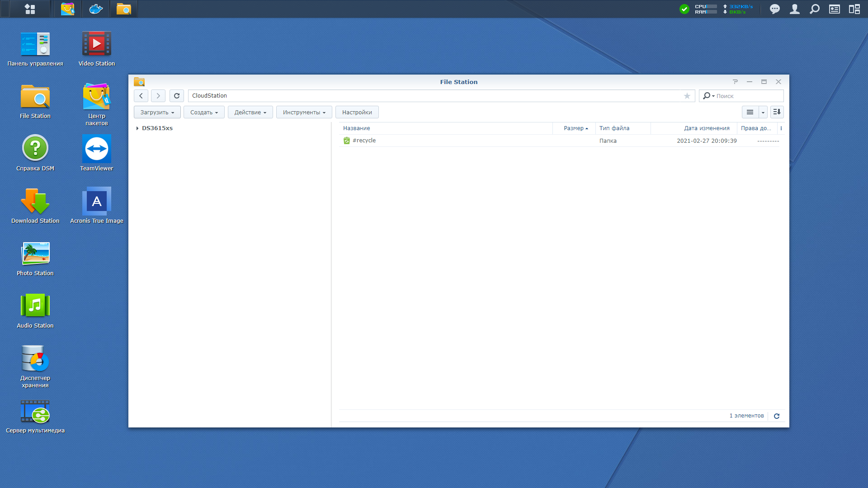Expand the DS3615xs tree node
This screenshot has width=868, height=488.
click(137, 128)
